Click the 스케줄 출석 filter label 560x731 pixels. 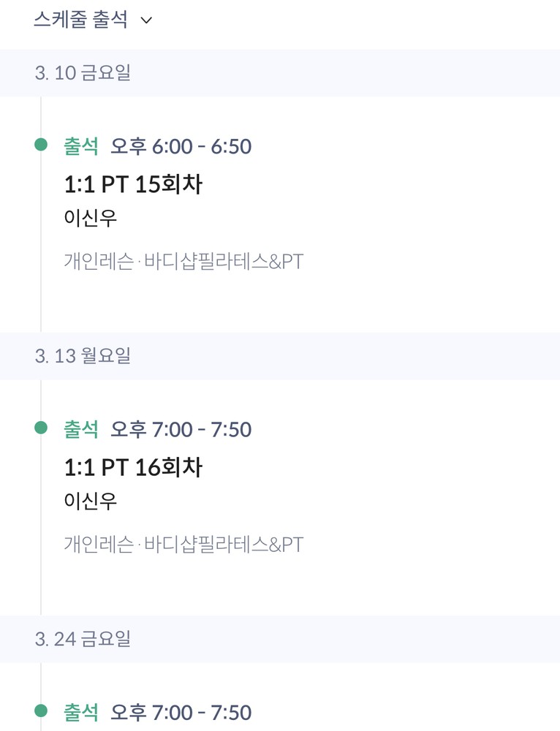pyautogui.click(x=80, y=20)
